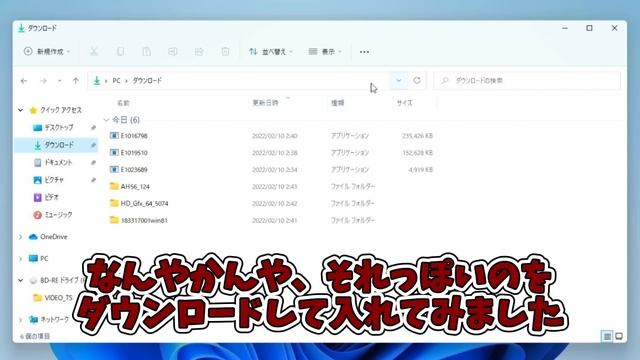Click the E1019510 application icon
640x360 pixels.
pyautogui.click(x=114, y=153)
